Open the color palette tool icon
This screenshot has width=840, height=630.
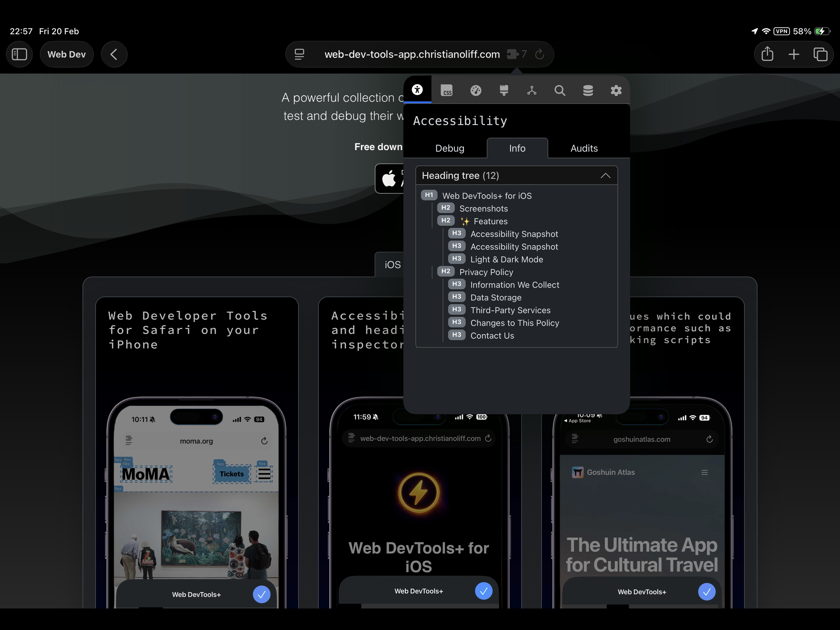475,90
